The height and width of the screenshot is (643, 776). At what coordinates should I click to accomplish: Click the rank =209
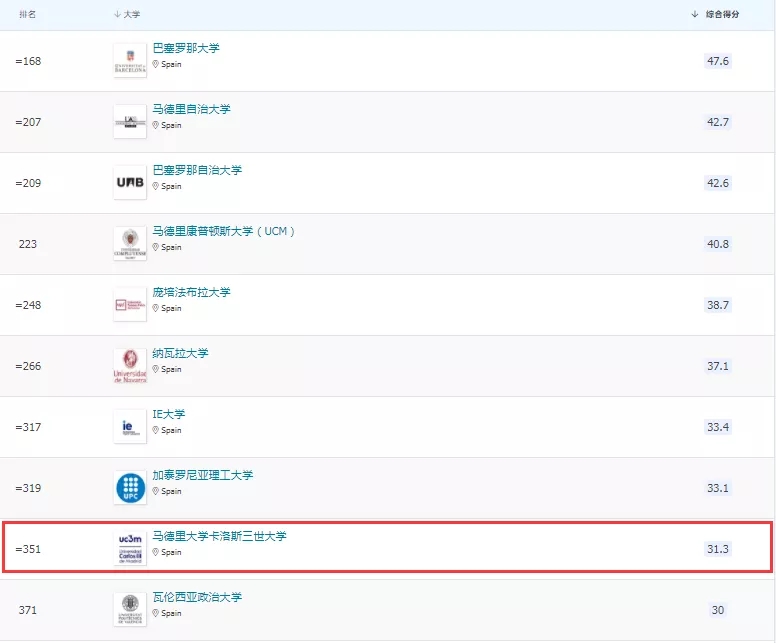28,183
